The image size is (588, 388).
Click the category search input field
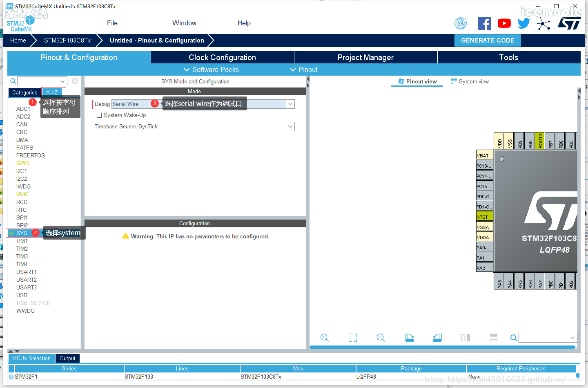[38, 81]
